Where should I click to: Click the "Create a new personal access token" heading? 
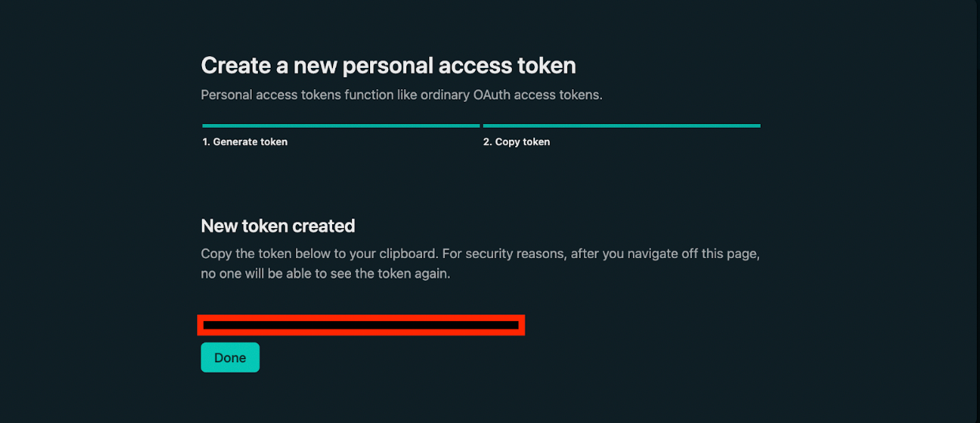[388, 66]
